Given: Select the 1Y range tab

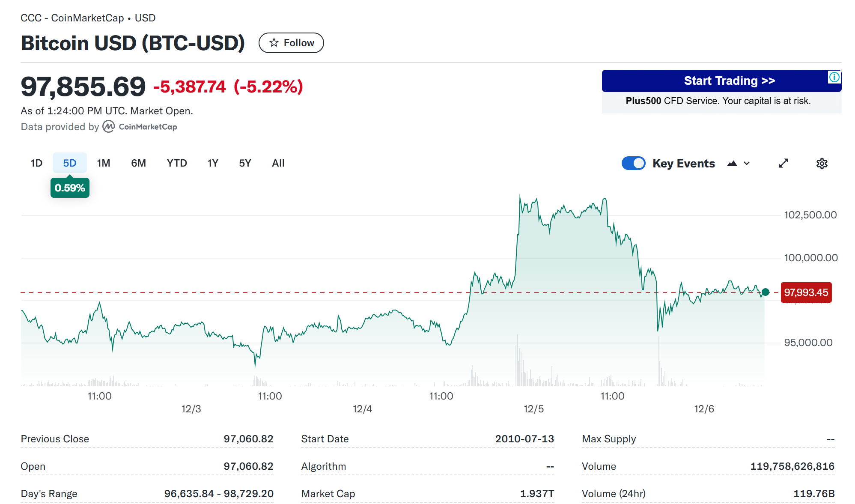Looking at the screenshot, I should (x=213, y=163).
